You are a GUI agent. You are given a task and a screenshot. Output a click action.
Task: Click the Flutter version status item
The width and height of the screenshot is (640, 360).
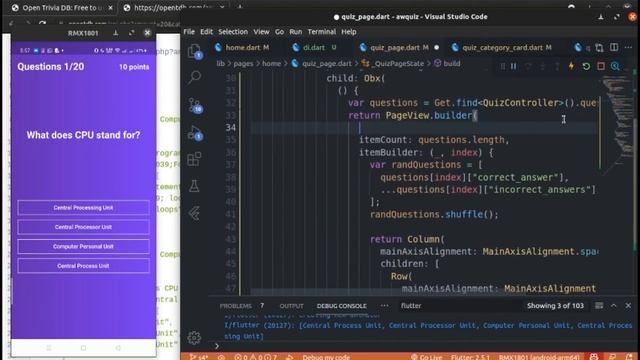pos(470,357)
